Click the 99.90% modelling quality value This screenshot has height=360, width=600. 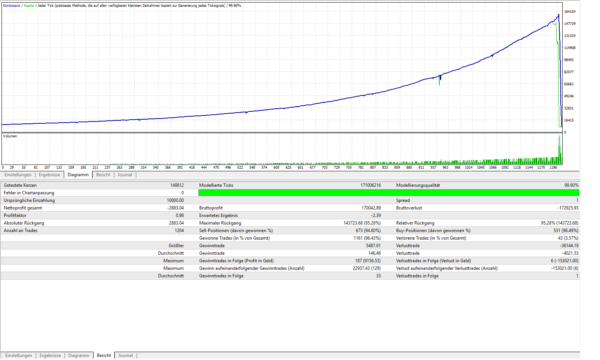pos(571,185)
